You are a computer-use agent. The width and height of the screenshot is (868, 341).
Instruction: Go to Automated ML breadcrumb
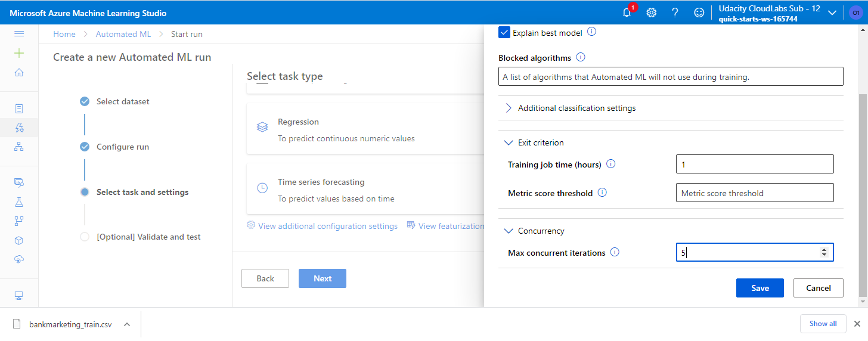(x=123, y=34)
